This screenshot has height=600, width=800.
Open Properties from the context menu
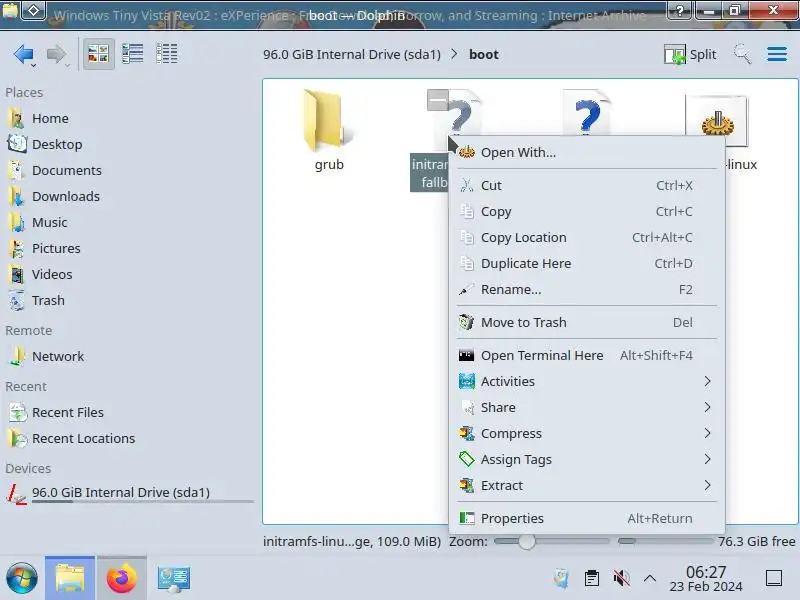(x=587, y=518)
